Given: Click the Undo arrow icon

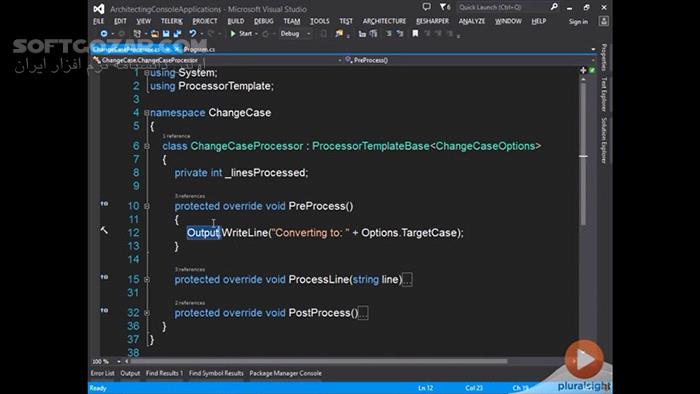Looking at the screenshot, I should tap(192, 33).
